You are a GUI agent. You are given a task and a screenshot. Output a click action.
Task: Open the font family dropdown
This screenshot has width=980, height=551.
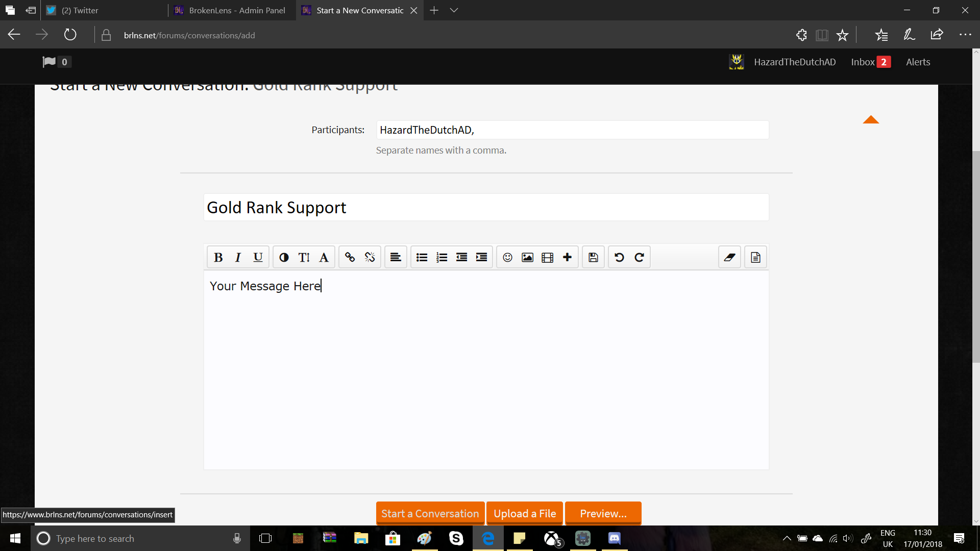click(x=324, y=257)
